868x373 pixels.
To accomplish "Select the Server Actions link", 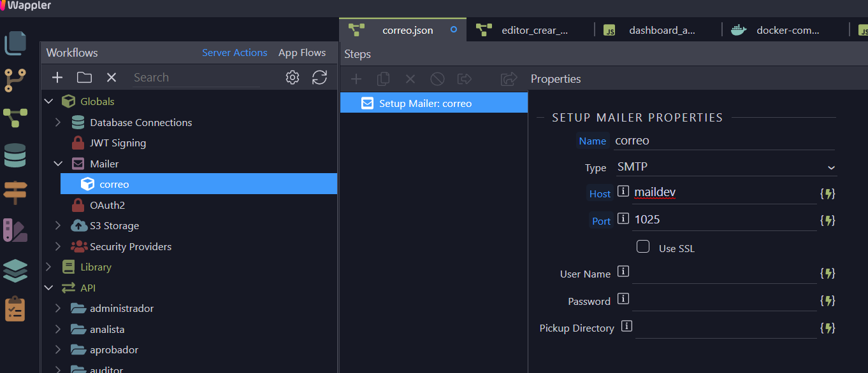I will 235,53.
